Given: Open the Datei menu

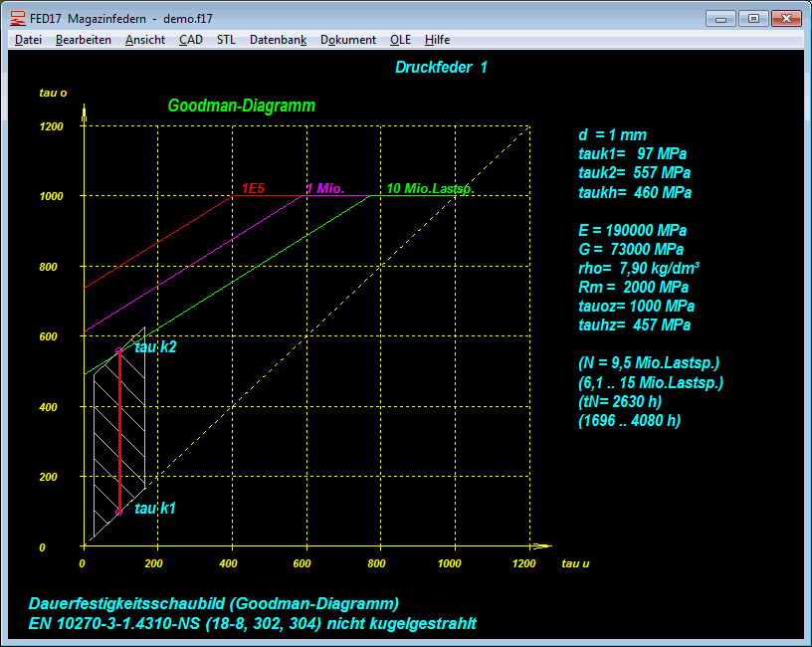Looking at the screenshot, I should [28, 40].
